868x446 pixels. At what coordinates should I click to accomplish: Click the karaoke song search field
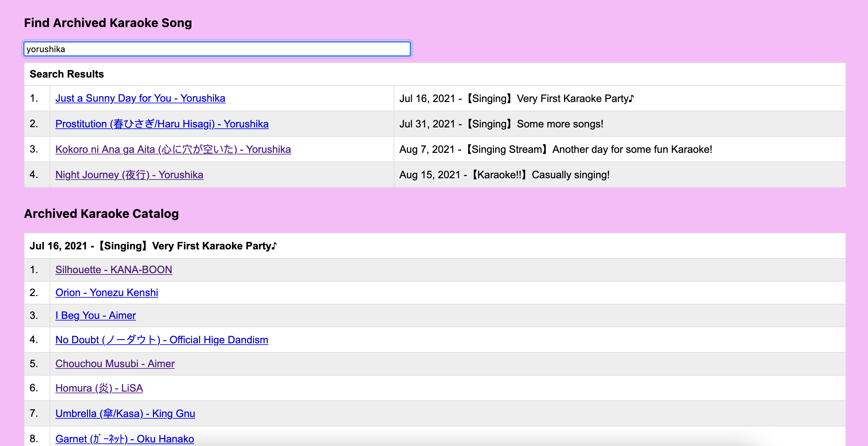click(217, 49)
